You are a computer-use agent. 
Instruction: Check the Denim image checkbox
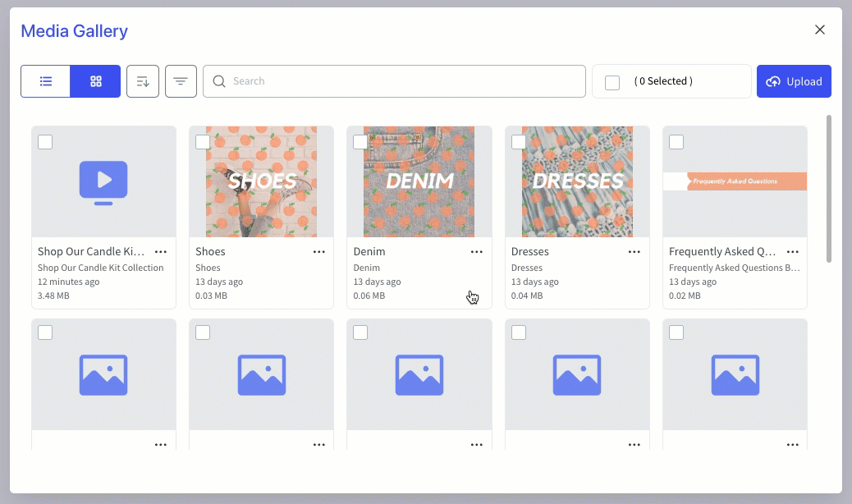(x=360, y=142)
